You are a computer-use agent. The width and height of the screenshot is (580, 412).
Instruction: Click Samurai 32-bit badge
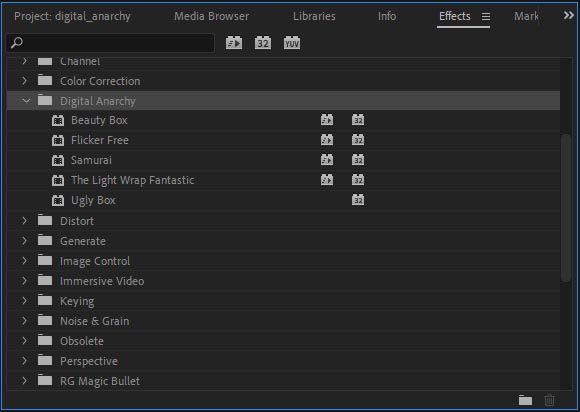click(x=358, y=160)
